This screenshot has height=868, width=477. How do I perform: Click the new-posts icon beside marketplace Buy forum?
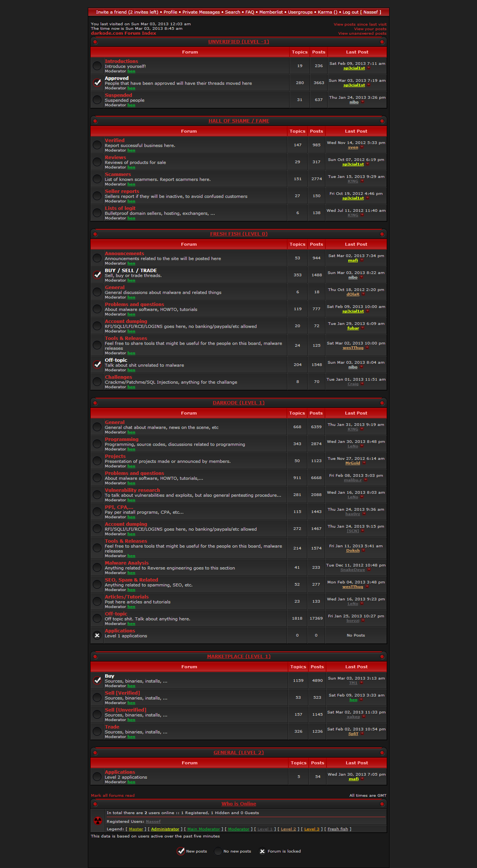[x=97, y=680]
